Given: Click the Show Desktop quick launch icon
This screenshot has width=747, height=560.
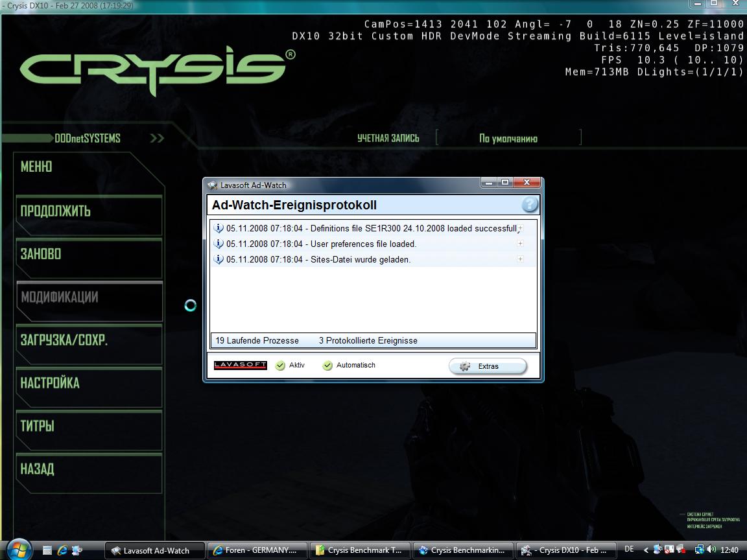Looking at the screenshot, I should coord(47,550).
